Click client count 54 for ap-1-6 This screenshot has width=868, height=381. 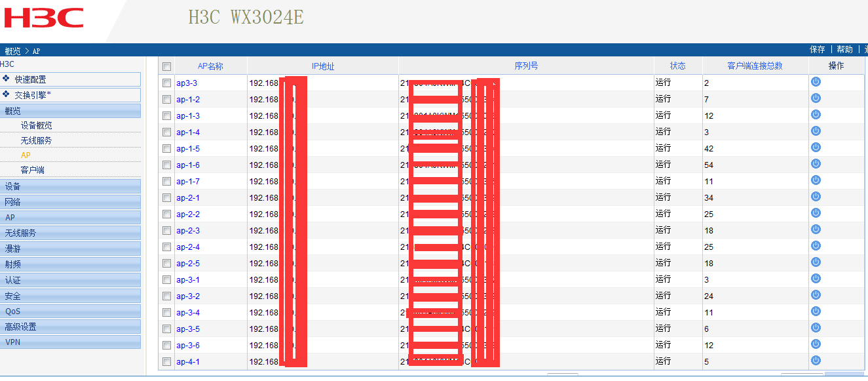(x=709, y=165)
